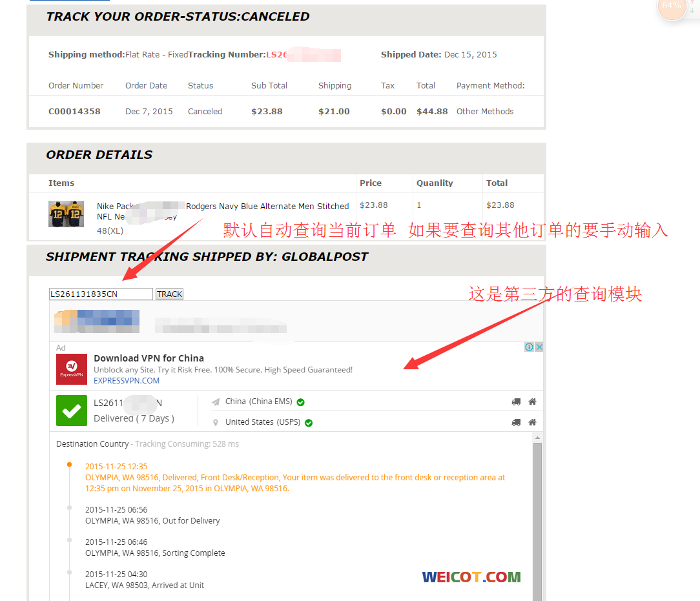Click the 48(XL) size text
Image resolution: width=700 pixels, height=601 pixels.
[110, 230]
